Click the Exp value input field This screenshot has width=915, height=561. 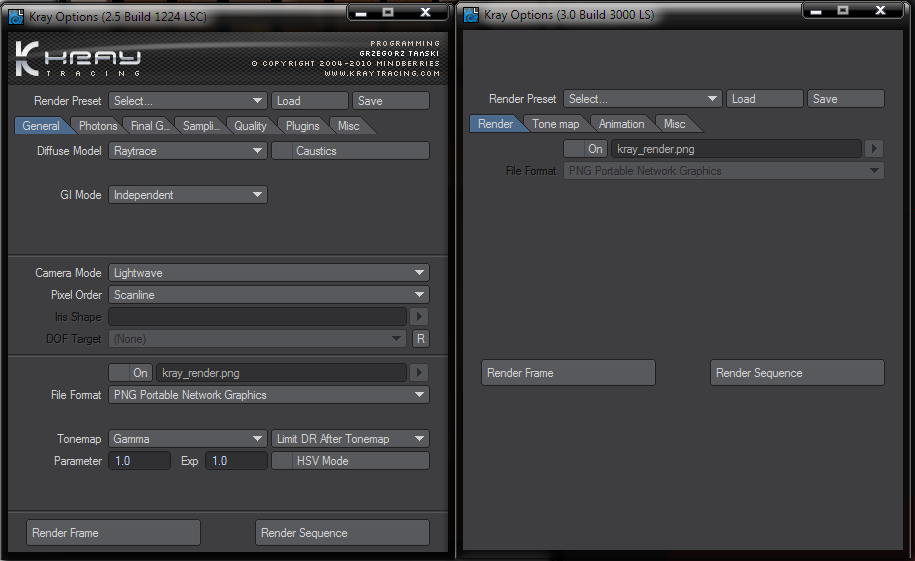(235, 461)
